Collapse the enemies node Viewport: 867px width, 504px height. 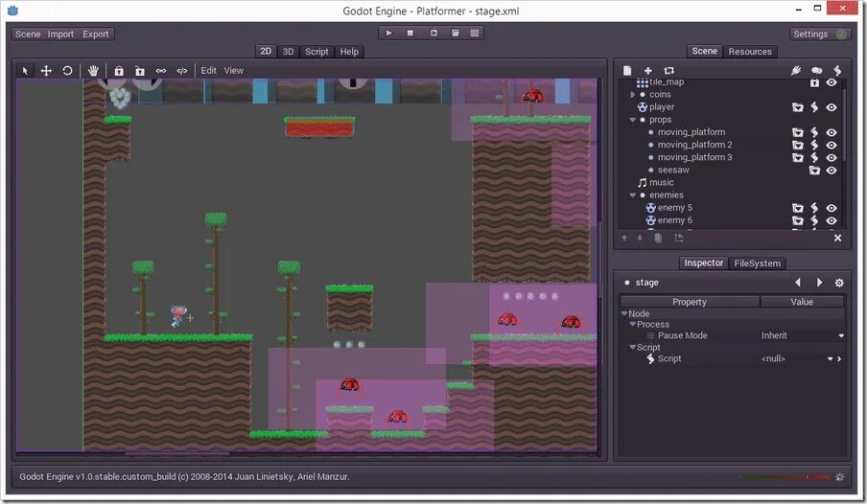[633, 195]
